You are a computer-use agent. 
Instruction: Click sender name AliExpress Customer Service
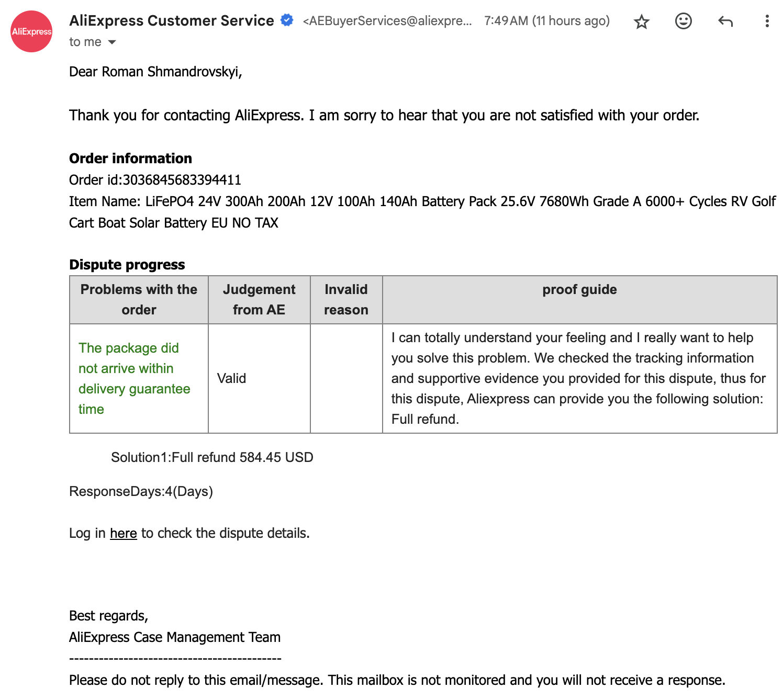point(172,20)
